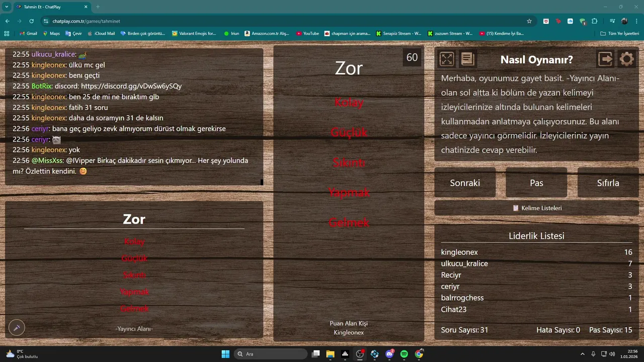Click the discord.gg invite link in chat

(x=131, y=86)
